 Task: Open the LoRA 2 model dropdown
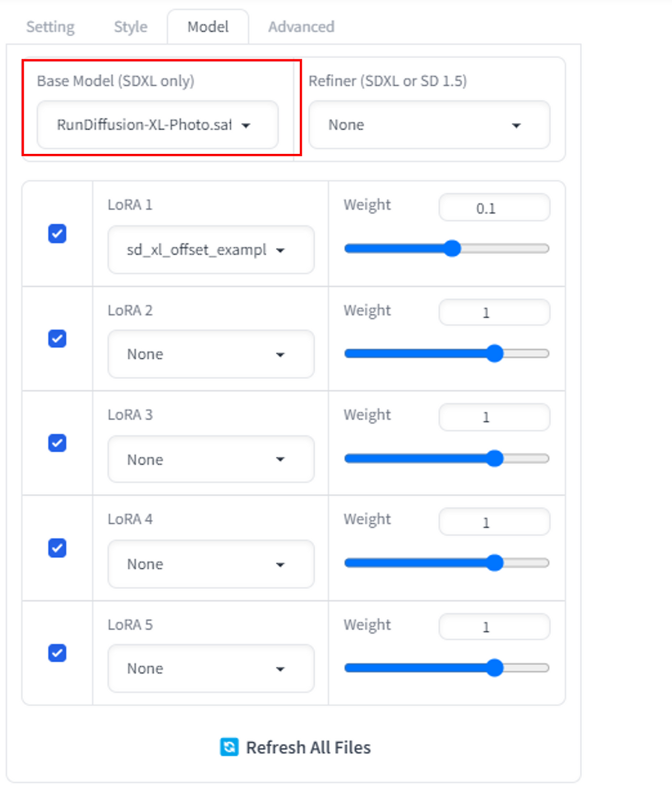[x=211, y=354]
